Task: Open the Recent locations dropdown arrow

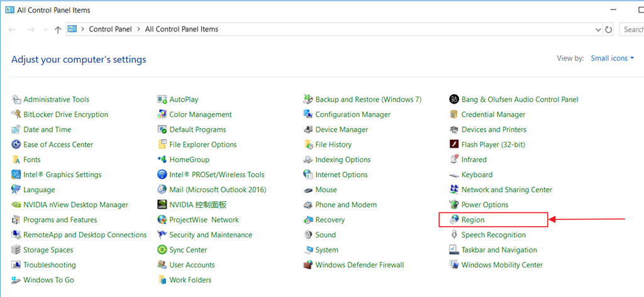Action: coord(45,30)
